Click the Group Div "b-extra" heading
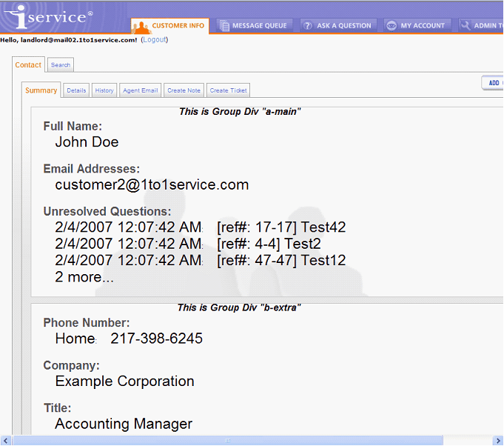 (x=239, y=307)
